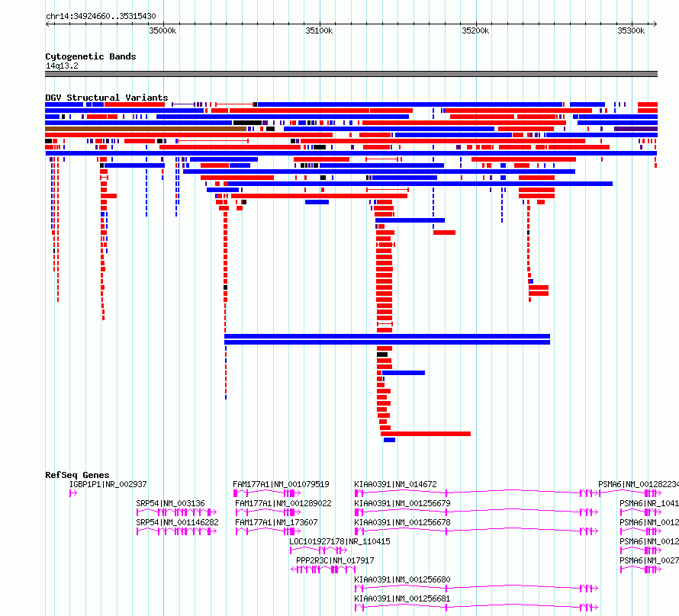
Task: Click the PSMA6 NR_1041 gene glyph
Action: click(x=641, y=512)
